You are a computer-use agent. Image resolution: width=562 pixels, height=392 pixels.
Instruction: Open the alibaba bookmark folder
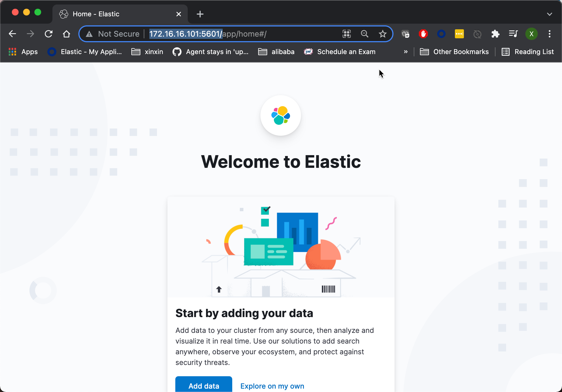point(276,52)
